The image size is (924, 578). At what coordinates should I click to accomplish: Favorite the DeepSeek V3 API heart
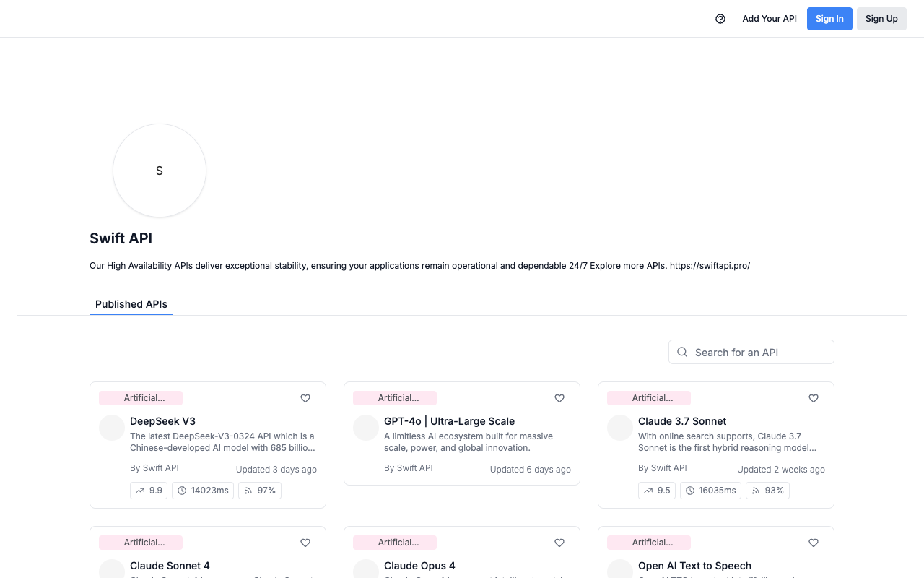pos(305,398)
